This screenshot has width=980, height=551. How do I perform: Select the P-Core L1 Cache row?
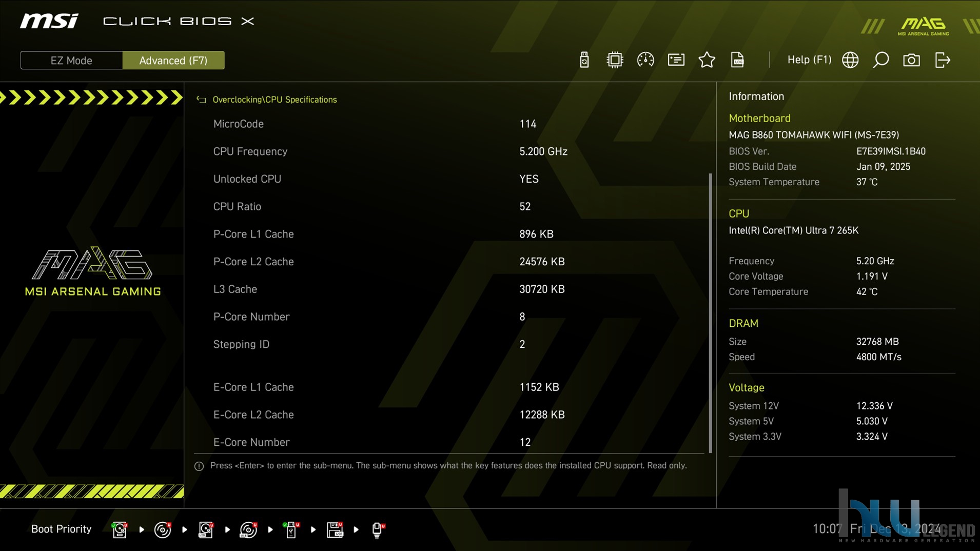450,234
